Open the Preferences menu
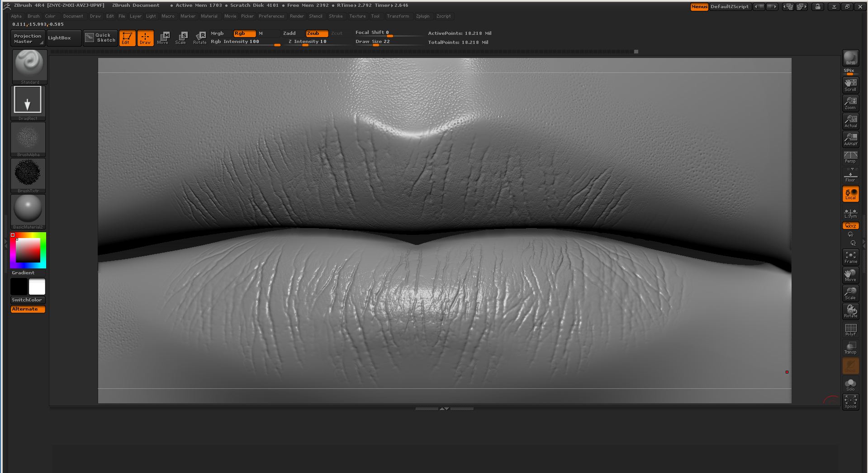Viewport: 868px width, 473px height. coord(271,16)
